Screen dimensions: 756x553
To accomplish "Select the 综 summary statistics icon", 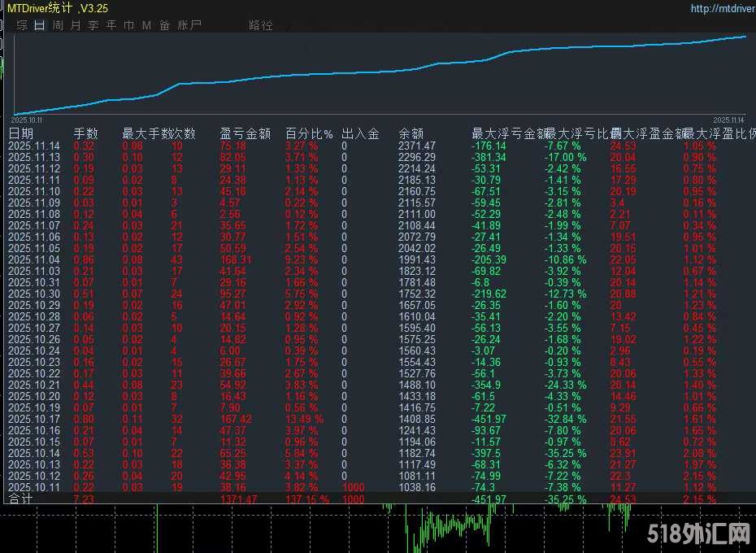I will click(21, 25).
